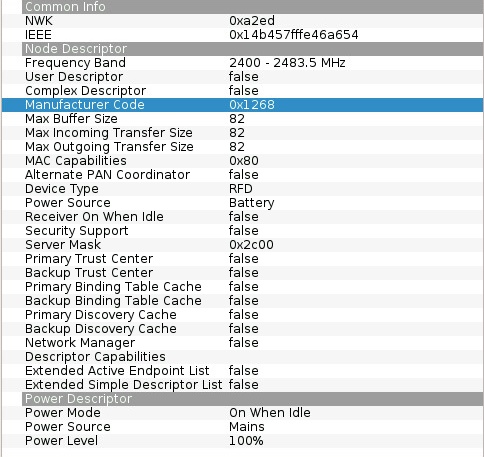Select the Alternate PAN Coordinator row

pos(243,175)
